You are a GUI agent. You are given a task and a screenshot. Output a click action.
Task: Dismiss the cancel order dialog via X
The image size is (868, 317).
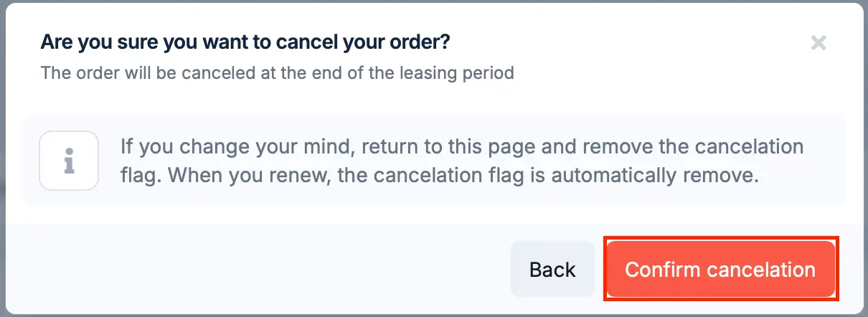pos(819,43)
